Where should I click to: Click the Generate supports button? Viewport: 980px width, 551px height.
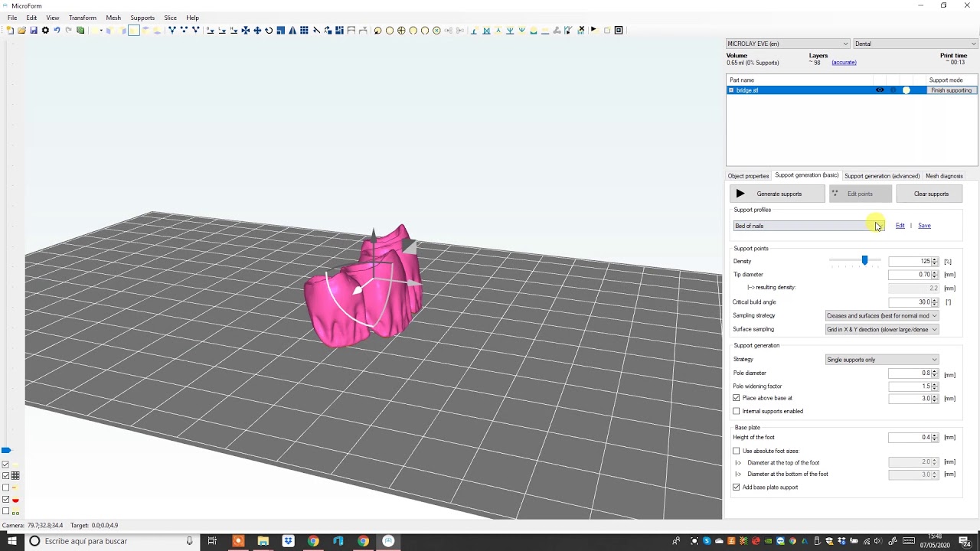777,194
